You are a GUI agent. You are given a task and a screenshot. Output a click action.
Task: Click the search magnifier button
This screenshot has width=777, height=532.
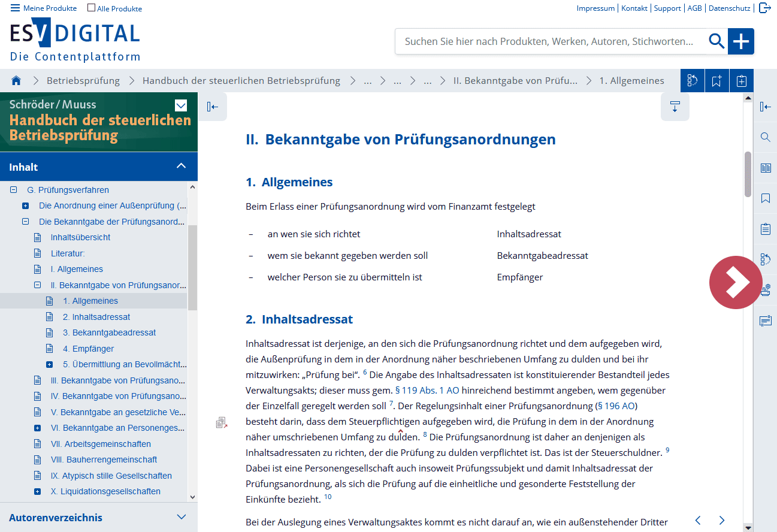(716, 41)
